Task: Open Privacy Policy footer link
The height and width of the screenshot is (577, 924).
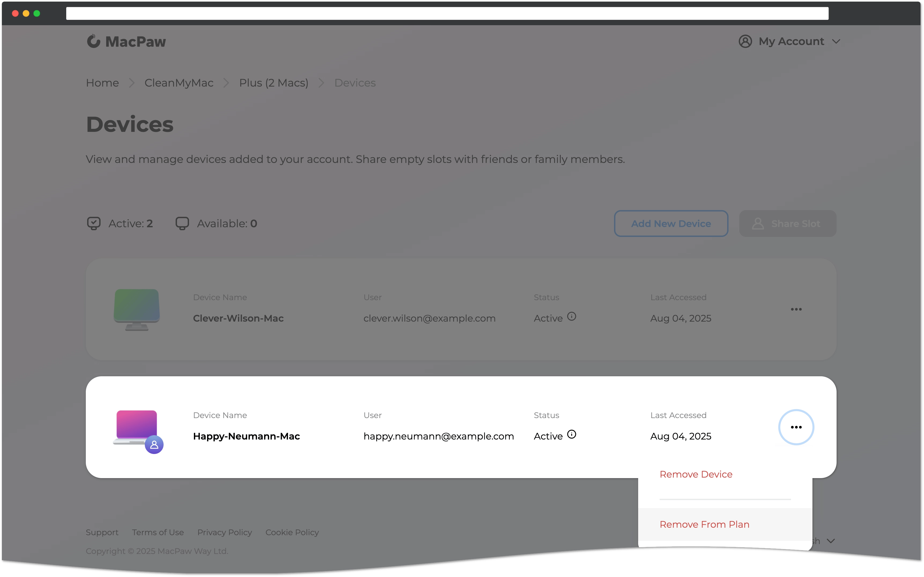Action: point(224,532)
